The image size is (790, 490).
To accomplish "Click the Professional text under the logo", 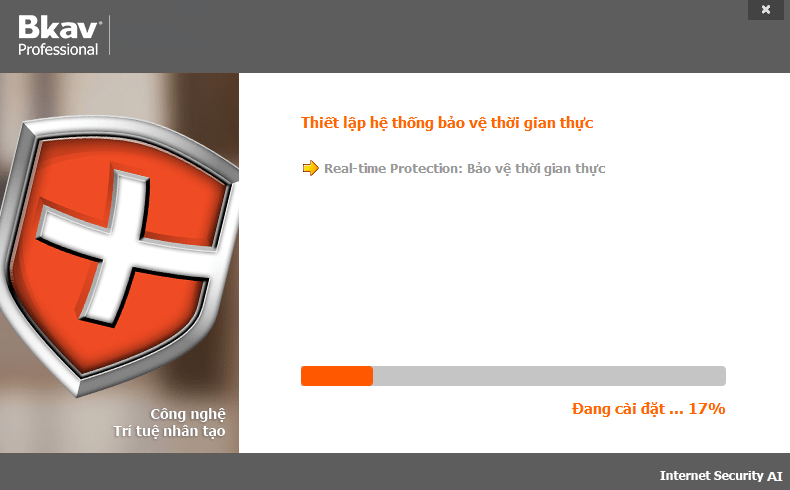I will click(x=58, y=49).
